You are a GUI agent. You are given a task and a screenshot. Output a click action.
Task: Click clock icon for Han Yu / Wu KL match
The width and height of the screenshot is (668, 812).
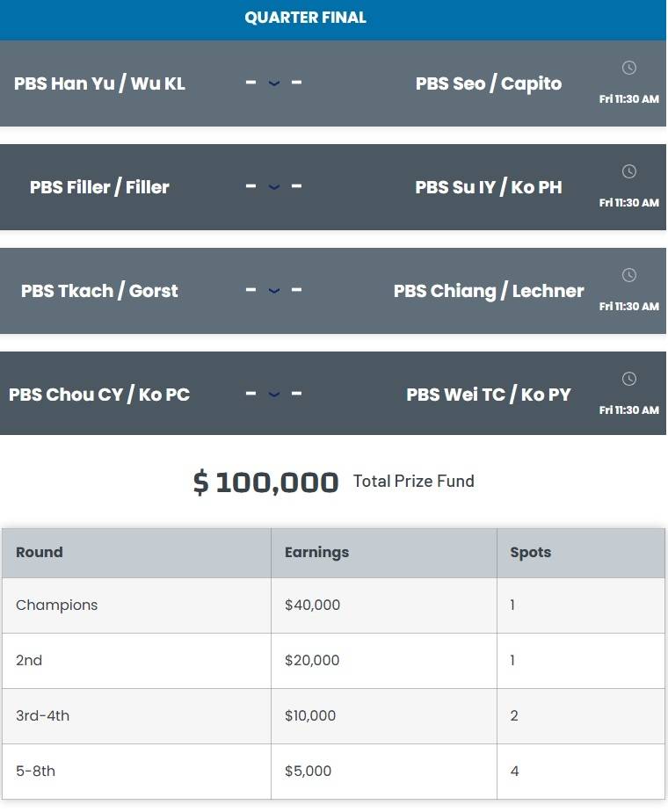click(x=628, y=68)
